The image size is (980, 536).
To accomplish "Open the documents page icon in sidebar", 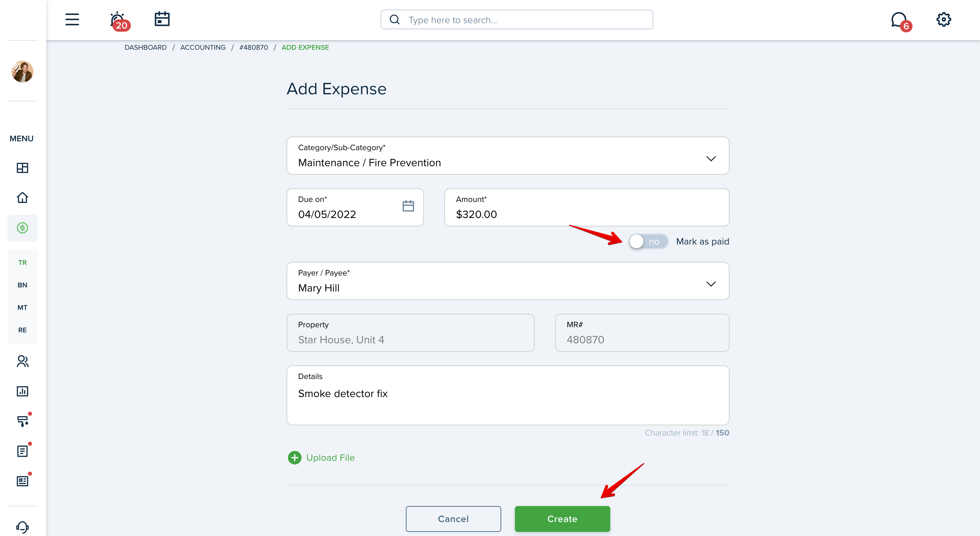I will [x=22, y=451].
